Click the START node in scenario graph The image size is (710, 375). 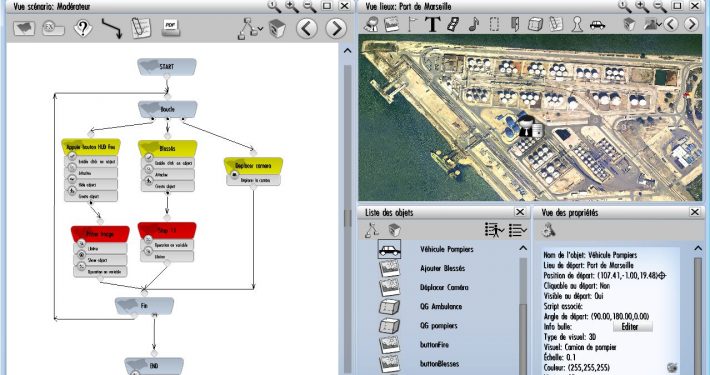click(x=167, y=67)
